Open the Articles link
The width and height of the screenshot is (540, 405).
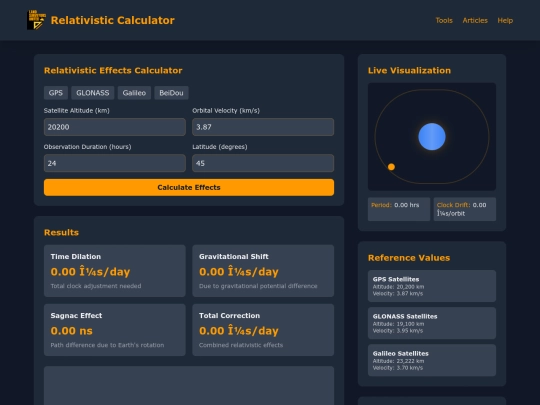475,20
